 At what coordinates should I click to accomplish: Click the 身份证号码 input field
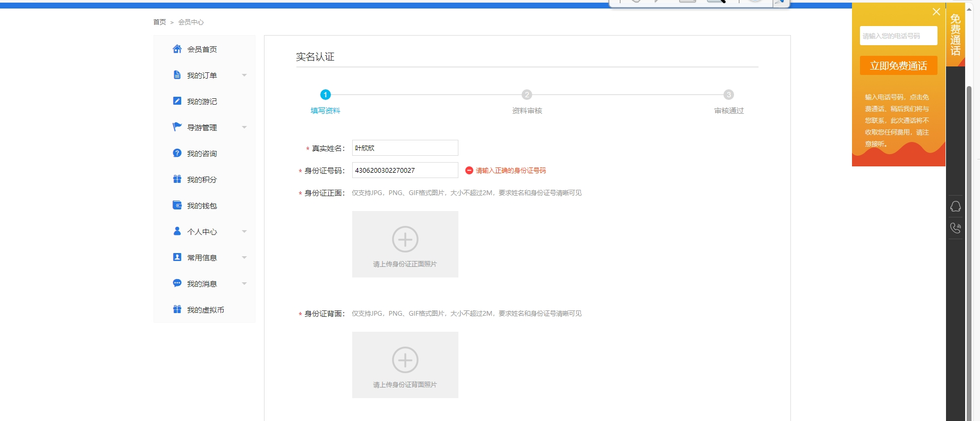[405, 170]
